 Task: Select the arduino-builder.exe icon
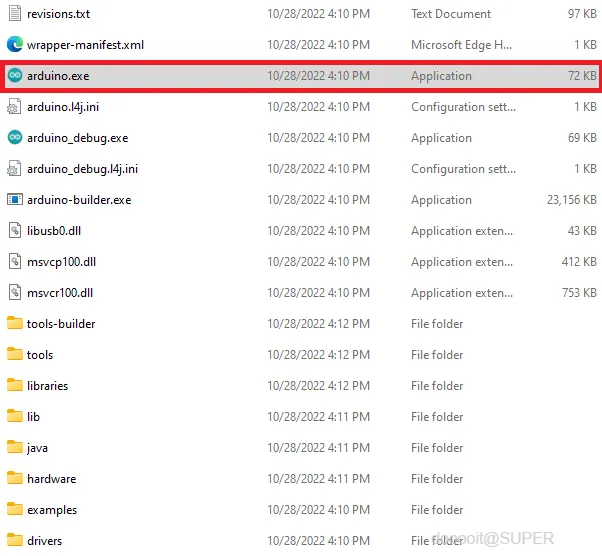[x=15, y=200]
